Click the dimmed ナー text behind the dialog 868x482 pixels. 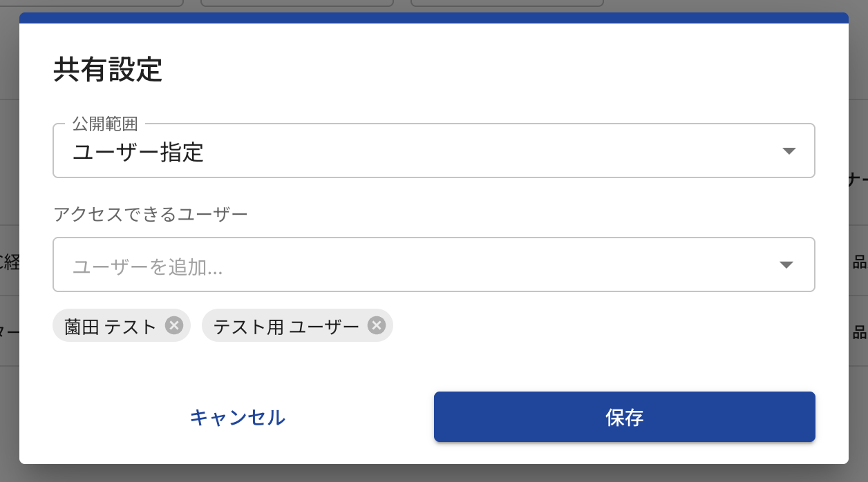click(x=858, y=180)
